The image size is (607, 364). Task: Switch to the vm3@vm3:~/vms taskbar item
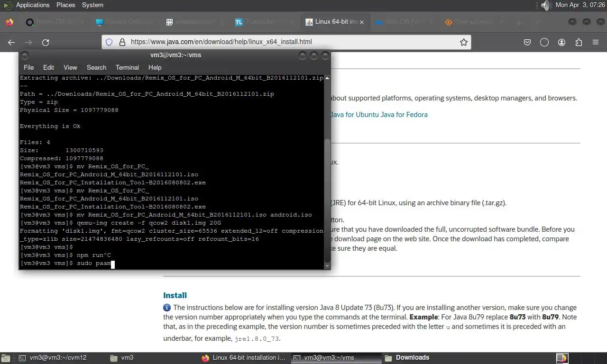(336, 358)
